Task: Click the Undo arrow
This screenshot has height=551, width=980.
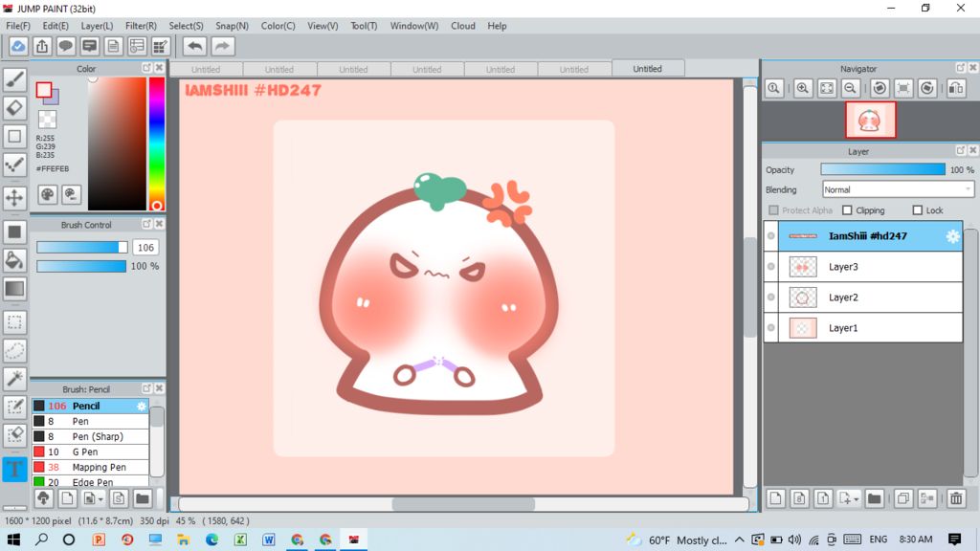Action: 195,46
